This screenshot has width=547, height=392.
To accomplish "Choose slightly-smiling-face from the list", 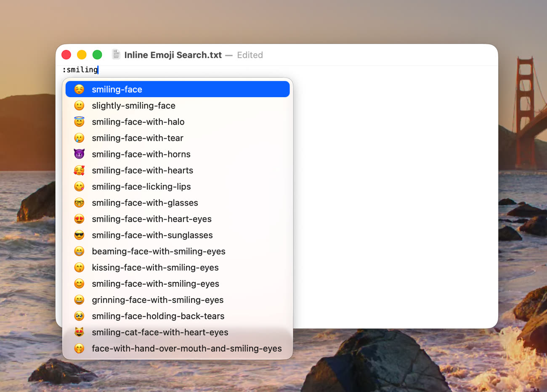I will (x=178, y=106).
